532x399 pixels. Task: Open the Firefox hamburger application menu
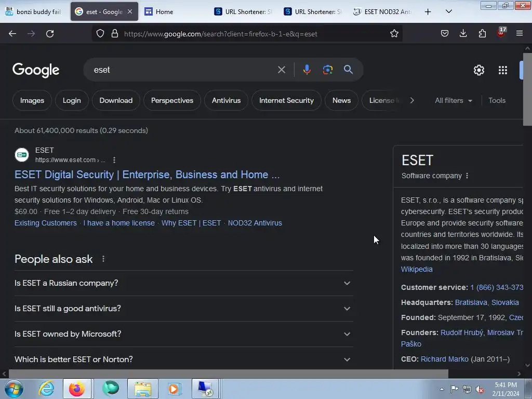point(519,33)
